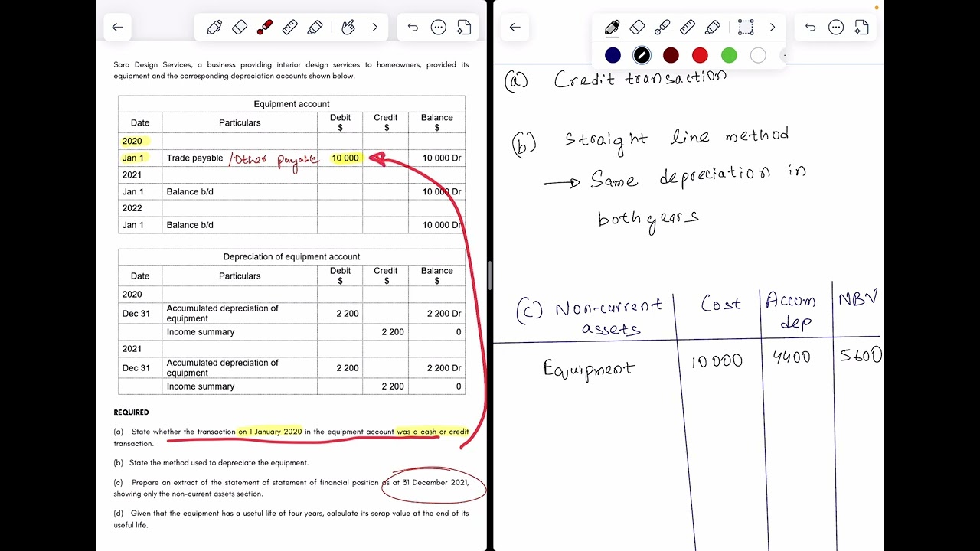Click the 'REQUIRED' heading
This screenshot has height=551, width=980.
[132, 412]
